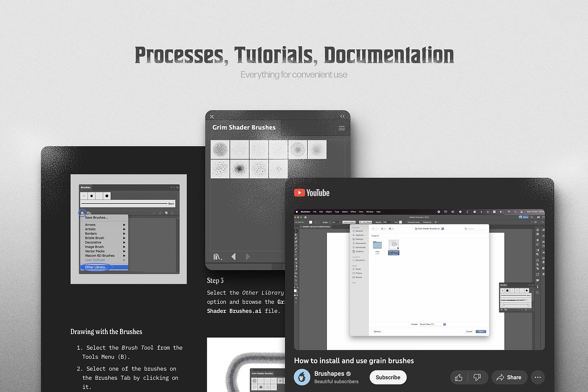Open Grim Shader Brushes panel hamburger menu
This screenshot has height=392, width=588.
pyautogui.click(x=342, y=128)
